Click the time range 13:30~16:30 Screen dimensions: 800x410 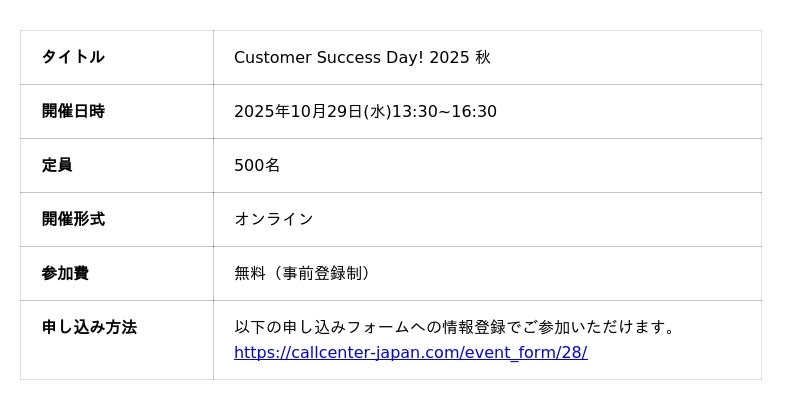point(444,111)
